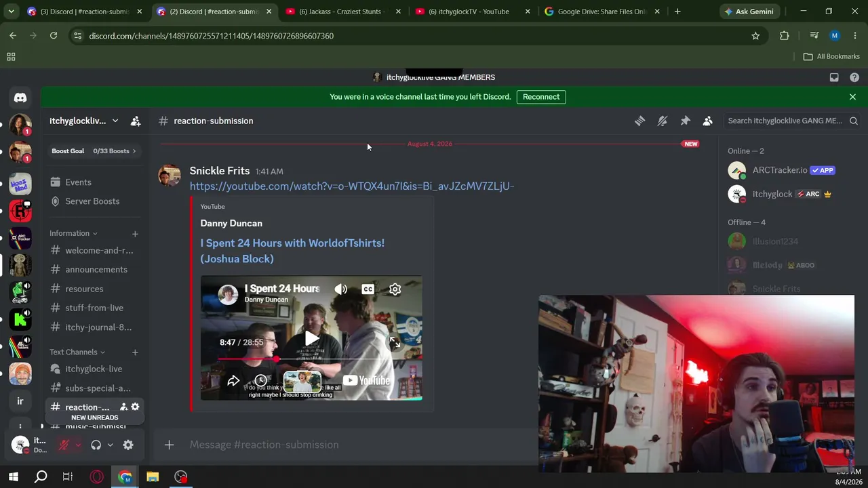868x488 pixels.
Task: Open the posted YouTube watch URL link
Action: click(x=352, y=186)
